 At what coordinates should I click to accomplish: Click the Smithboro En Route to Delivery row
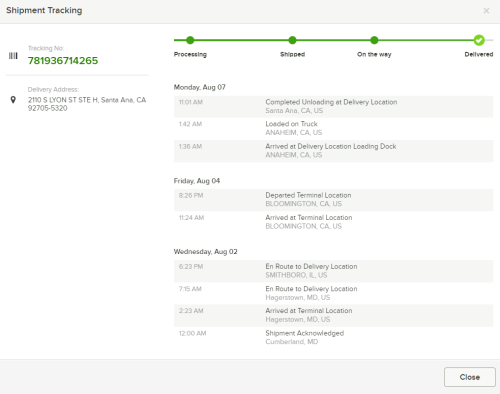tap(333, 271)
